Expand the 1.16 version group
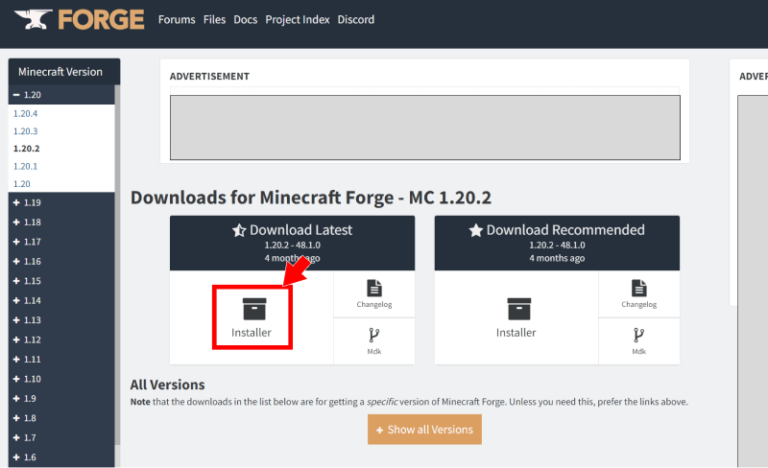Screen dimensions: 768x468 [x=17, y=261]
